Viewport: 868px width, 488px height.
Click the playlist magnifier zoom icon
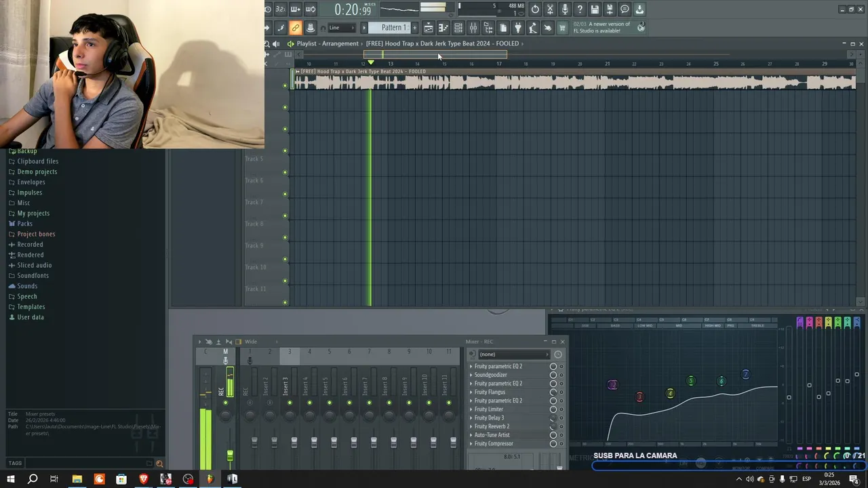point(267,43)
